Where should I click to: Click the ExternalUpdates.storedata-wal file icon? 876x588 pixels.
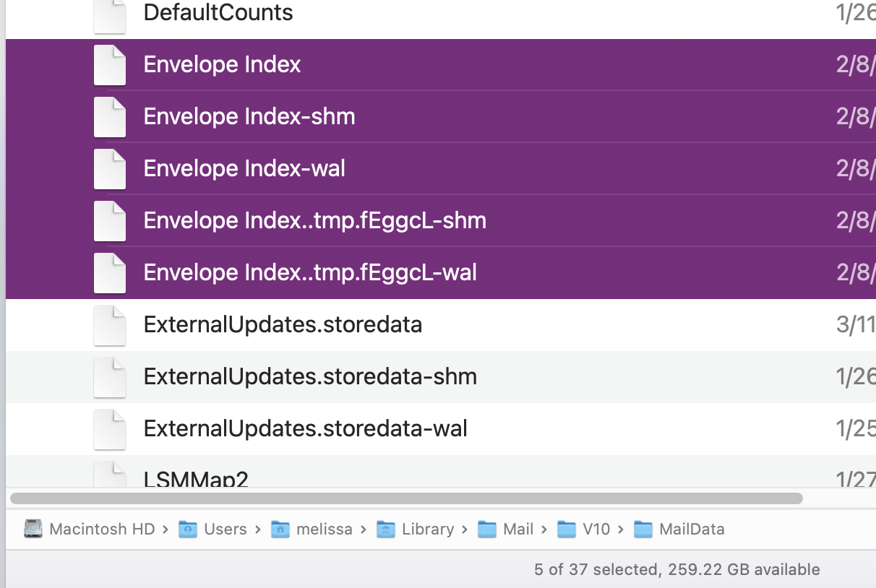coord(110,429)
